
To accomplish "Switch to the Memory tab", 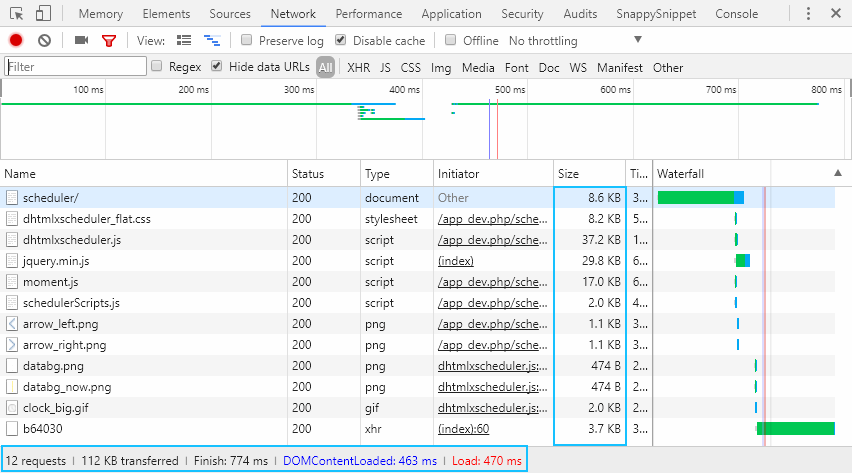I will point(101,14).
